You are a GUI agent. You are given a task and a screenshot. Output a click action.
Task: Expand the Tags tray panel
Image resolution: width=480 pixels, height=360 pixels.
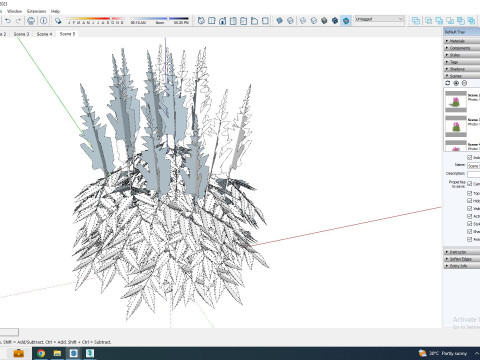(462, 62)
